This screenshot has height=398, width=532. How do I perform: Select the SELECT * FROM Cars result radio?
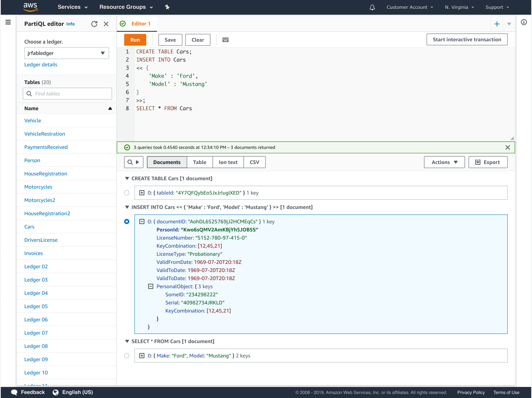(127, 356)
